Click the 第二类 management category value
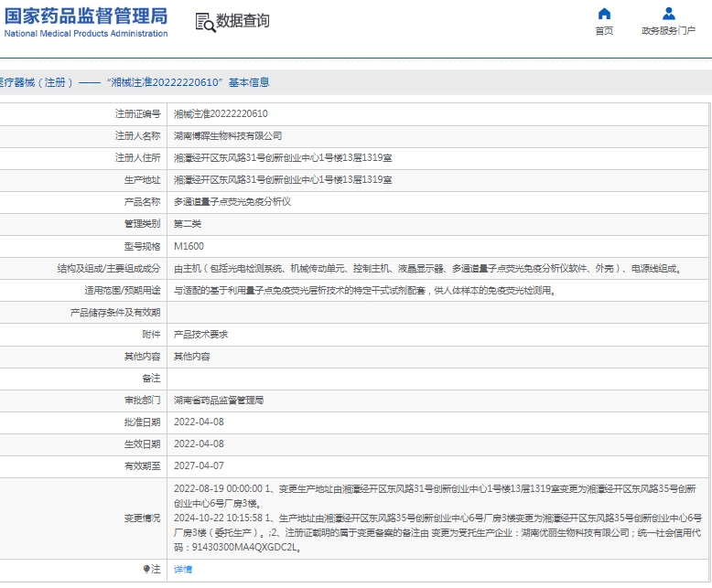Viewport: 712px width, 588px height. [x=188, y=224]
